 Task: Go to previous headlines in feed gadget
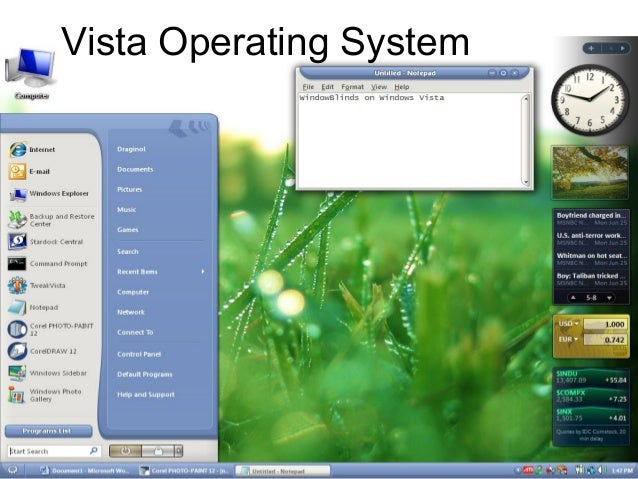point(573,297)
